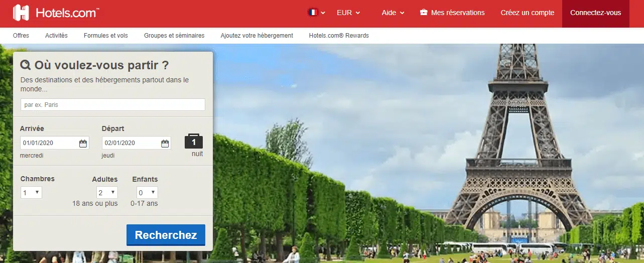644x263 pixels.
Task: Click the 'mercredi' day label
Action: [x=32, y=156]
